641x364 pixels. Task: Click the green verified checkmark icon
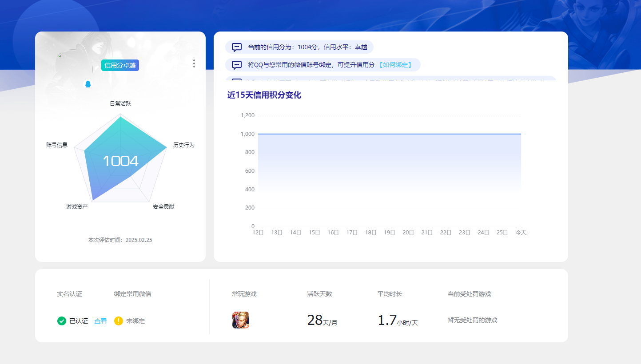coord(62,321)
